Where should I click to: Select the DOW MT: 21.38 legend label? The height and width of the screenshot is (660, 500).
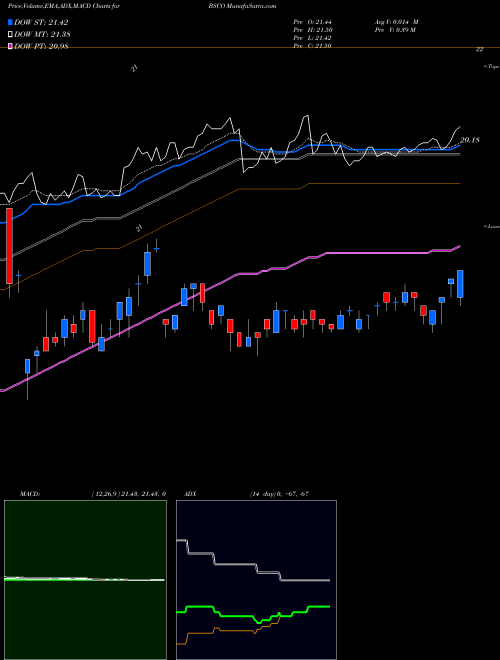tap(42, 35)
